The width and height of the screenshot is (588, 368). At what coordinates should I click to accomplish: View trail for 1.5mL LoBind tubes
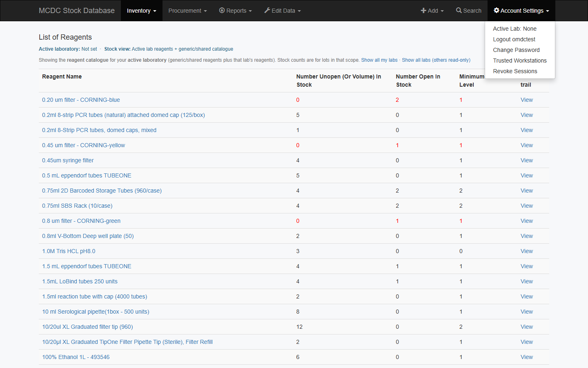click(x=527, y=281)
